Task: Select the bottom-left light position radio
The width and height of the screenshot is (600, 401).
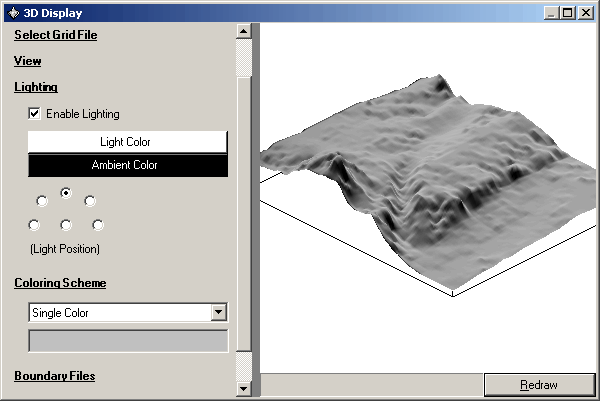Action: (x=34, y=225)
